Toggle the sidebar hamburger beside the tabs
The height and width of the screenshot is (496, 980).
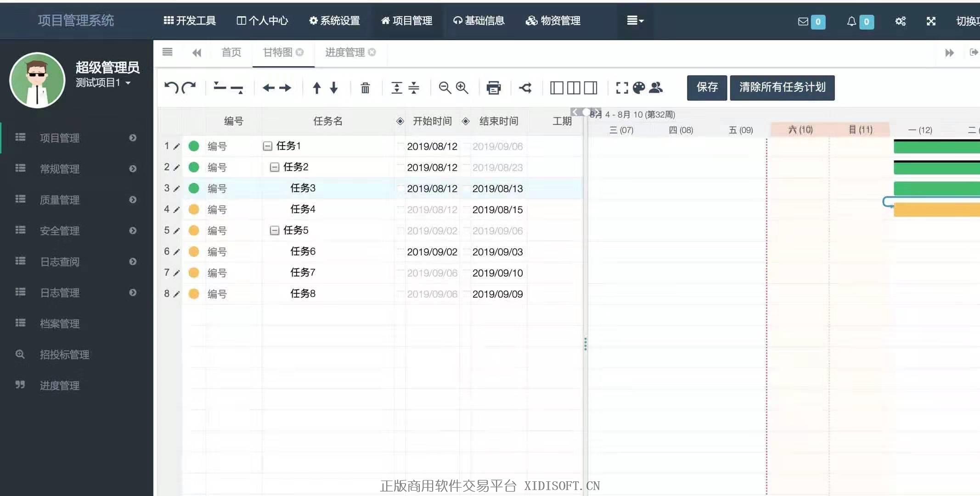pos(168,52)
